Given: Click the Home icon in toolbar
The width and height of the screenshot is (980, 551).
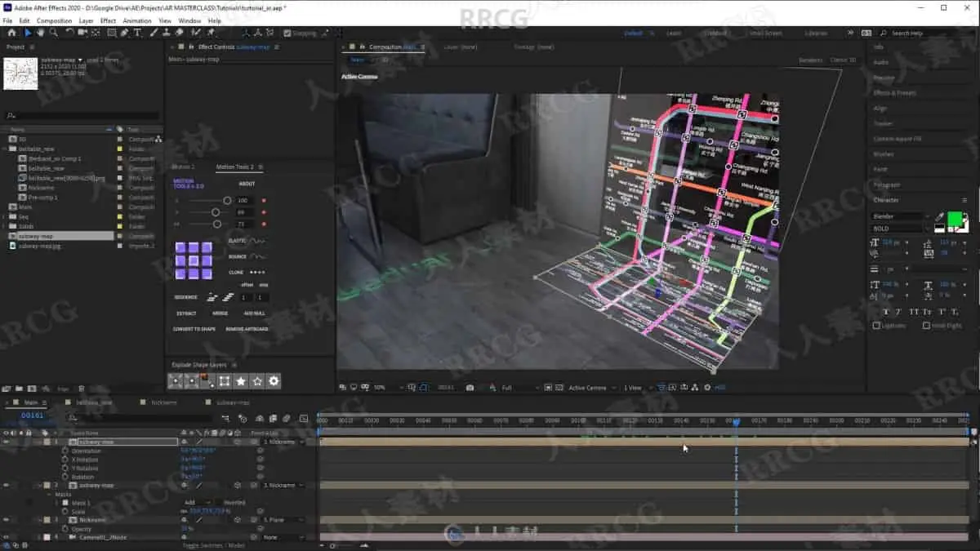Looking at the screenshot, I should click(11, 33).
